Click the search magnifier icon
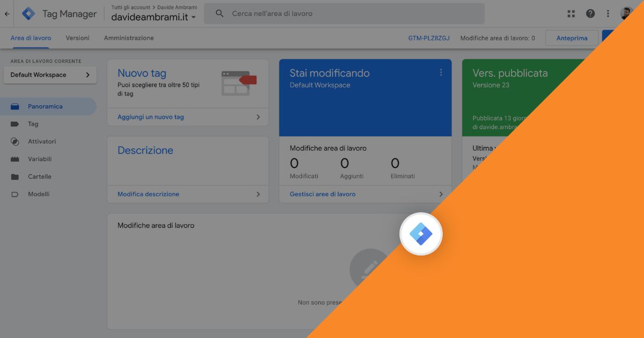 pos(219,13)
